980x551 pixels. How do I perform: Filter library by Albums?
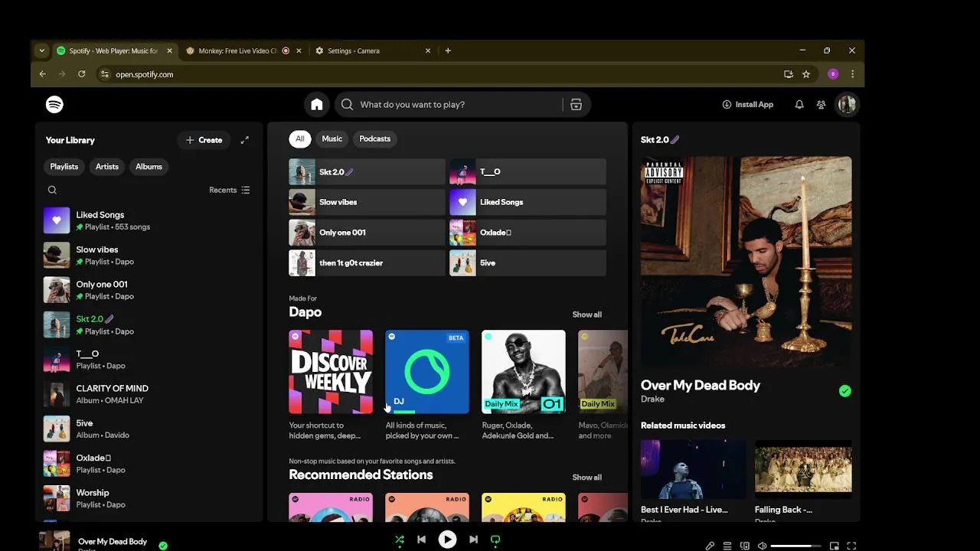pos(149,166)
